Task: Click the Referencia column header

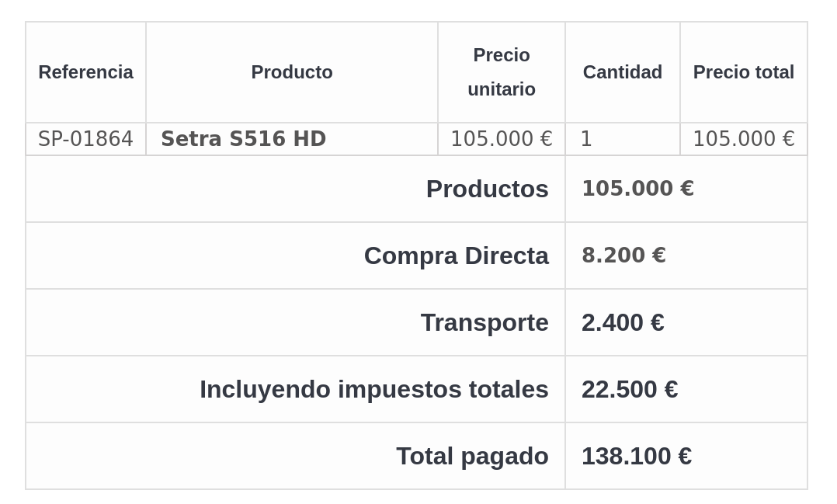Action: coord(85,72)
